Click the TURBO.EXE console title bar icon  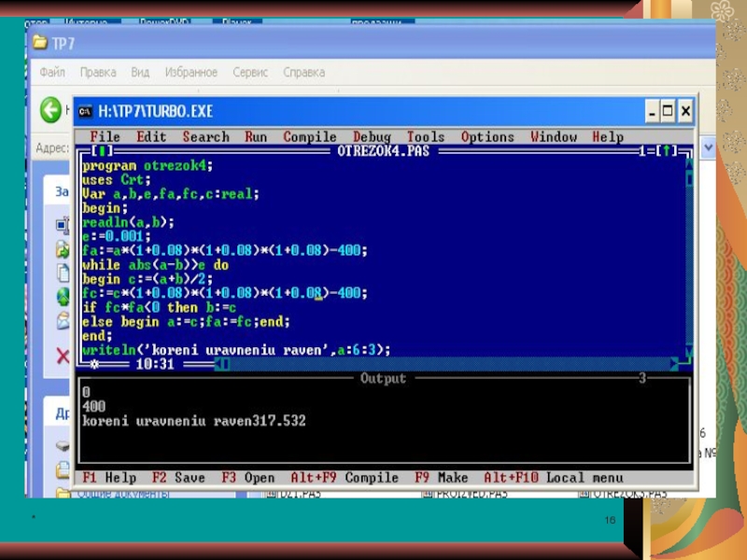(85, 112)
